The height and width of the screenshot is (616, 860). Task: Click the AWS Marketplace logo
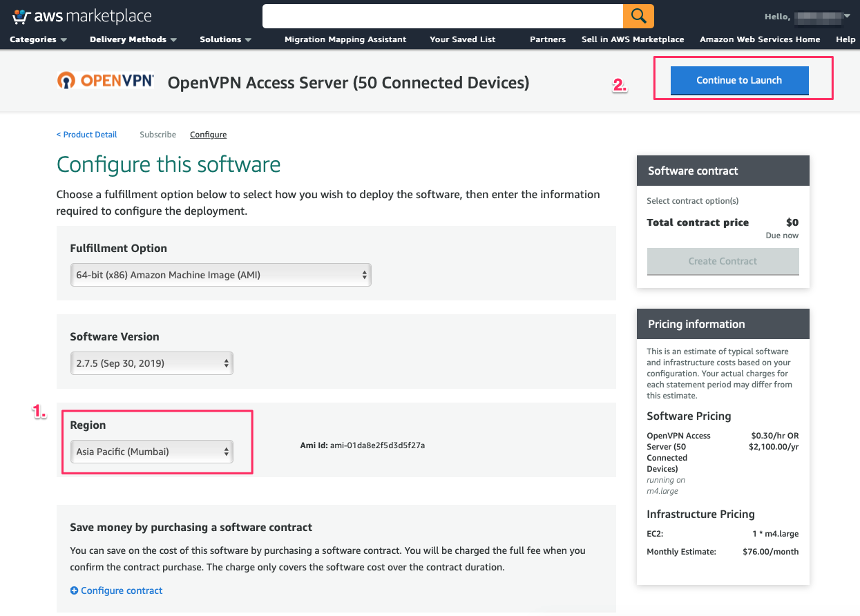[x=82, y=16]
